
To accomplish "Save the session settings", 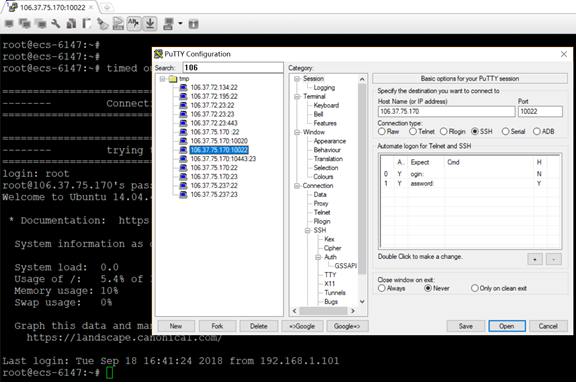I will pyautogui.click(x=465, y=326).
